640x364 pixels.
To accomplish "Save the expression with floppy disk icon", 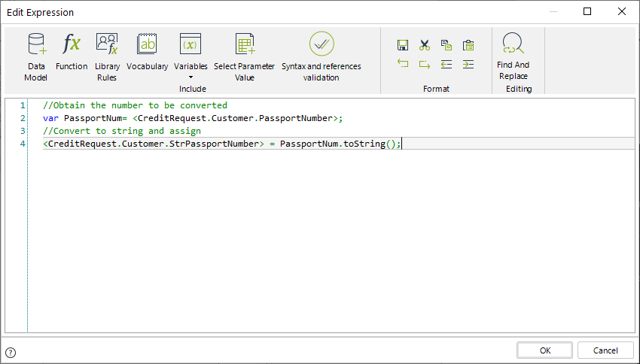I will (x=403, y=45).
